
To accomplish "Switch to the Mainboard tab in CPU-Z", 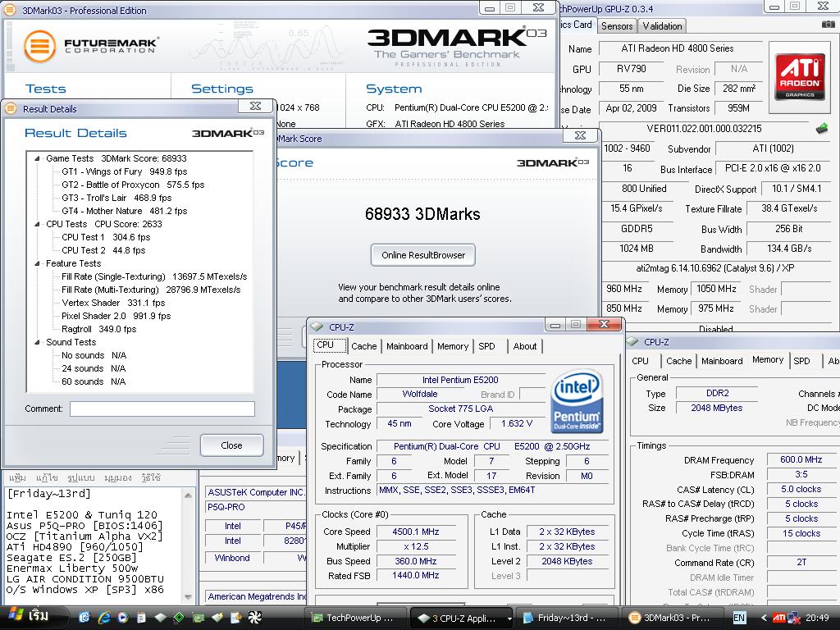I will [407, 346].
